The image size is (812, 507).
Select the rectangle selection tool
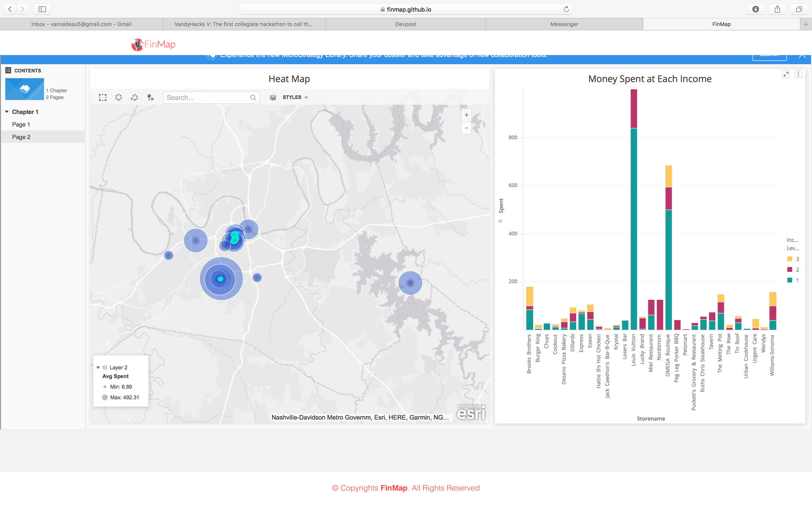click(x=103, y=98)
